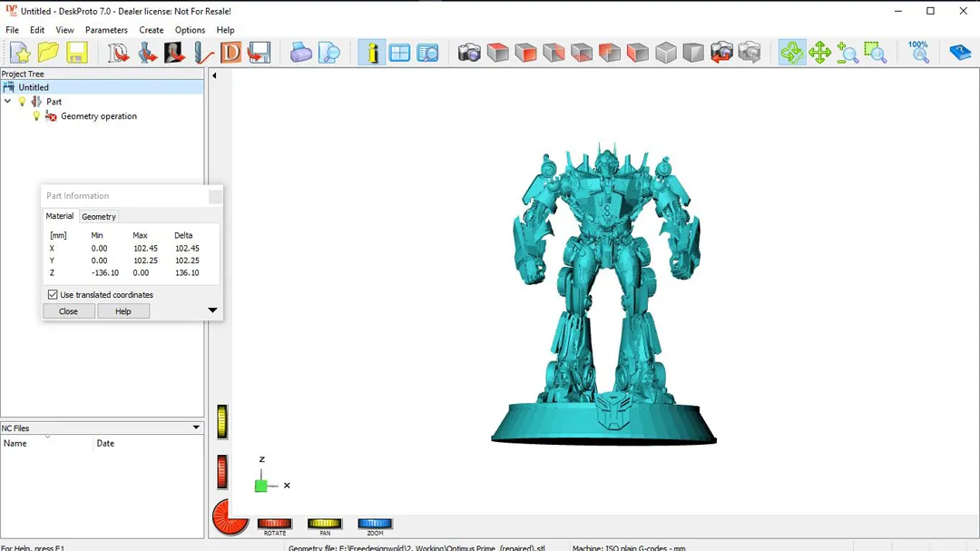Zoom to 100% with magnifier icon
Screen dimensions: 980x551
[918, 53]
